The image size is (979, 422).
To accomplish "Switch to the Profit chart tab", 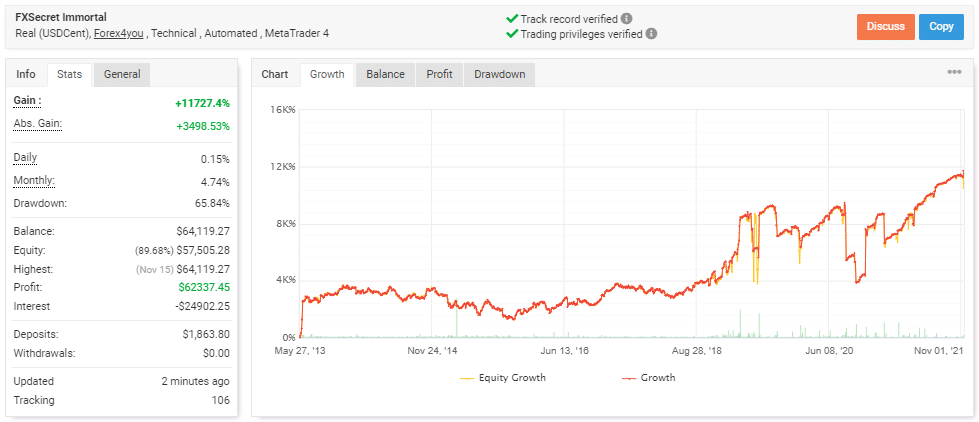I will click(439, 74).
